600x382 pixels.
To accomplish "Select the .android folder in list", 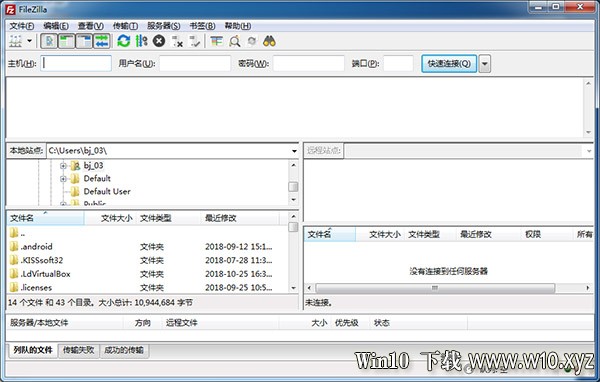I will click(x=148, y=247).
